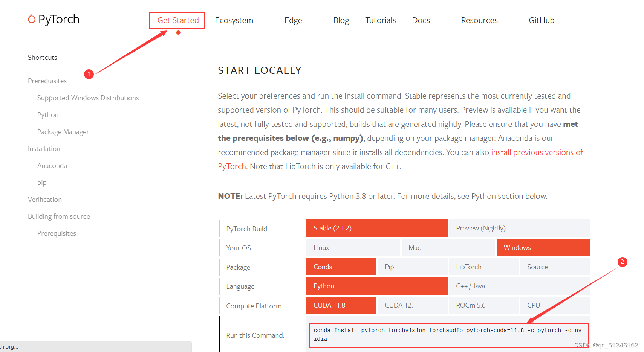Screen dimensions: 644x352
Task: Select the Conda package option
Action: click(x=341, y=267)
